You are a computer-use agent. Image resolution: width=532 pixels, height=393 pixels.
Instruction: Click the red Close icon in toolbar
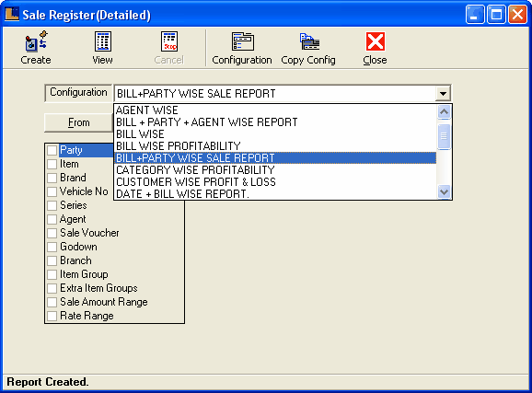[x=375, y=41]
